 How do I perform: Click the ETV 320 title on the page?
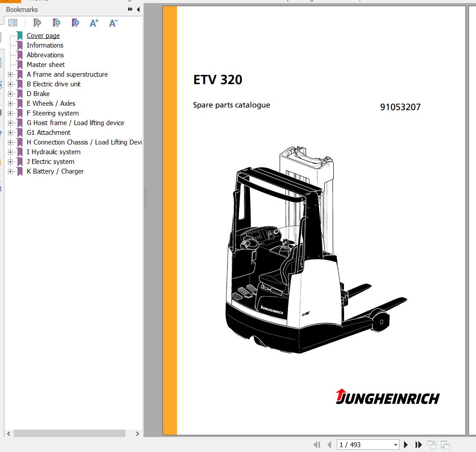tap(218, 80)
